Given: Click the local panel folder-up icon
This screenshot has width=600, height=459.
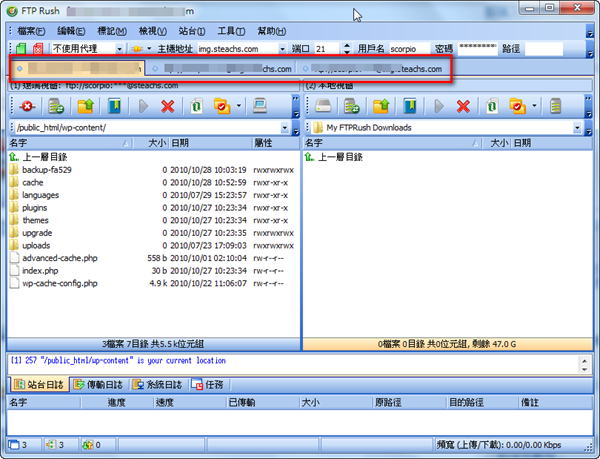Looking at the screenshot, I should pos(381,106).
